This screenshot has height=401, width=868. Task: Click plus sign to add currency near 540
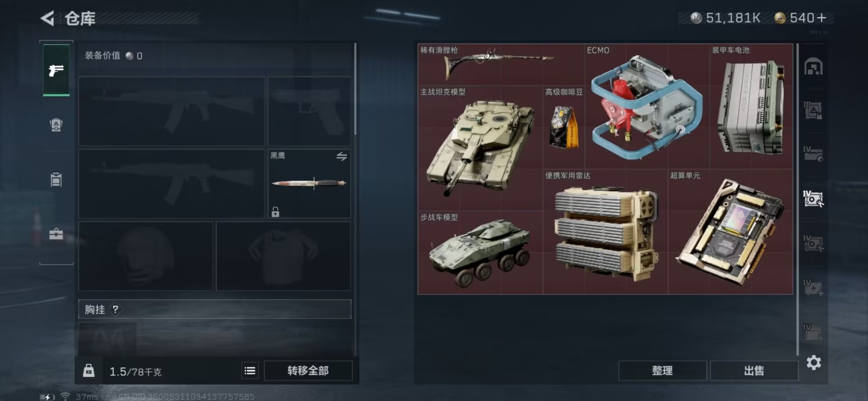click(821, 18)
